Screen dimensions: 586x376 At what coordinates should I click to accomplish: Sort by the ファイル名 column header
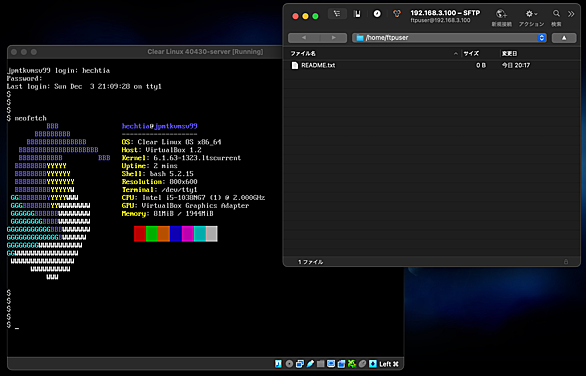pos(303,54)
